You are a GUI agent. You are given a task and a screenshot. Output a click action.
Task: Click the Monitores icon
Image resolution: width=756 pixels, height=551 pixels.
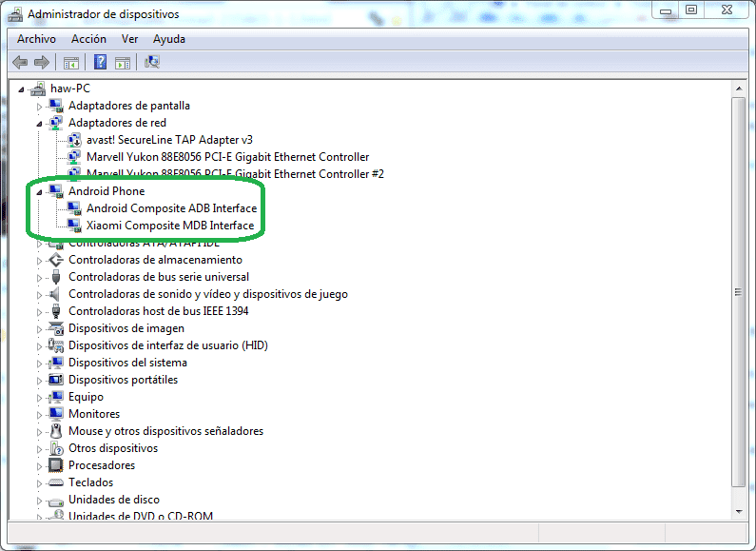pyautogui.click(x=56, y=414)
